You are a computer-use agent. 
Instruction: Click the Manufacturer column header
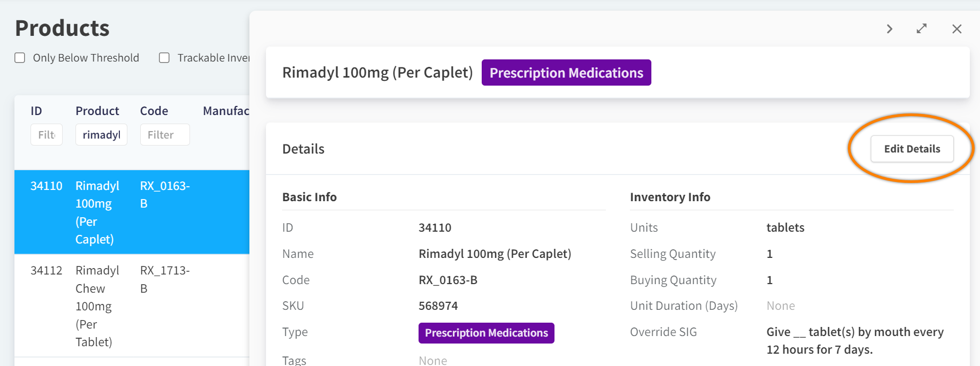tap(226, 111)
